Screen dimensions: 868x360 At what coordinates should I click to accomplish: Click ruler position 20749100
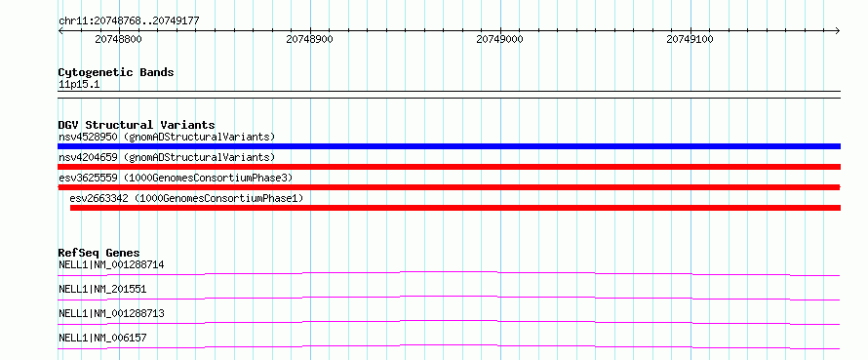[690, 39]
